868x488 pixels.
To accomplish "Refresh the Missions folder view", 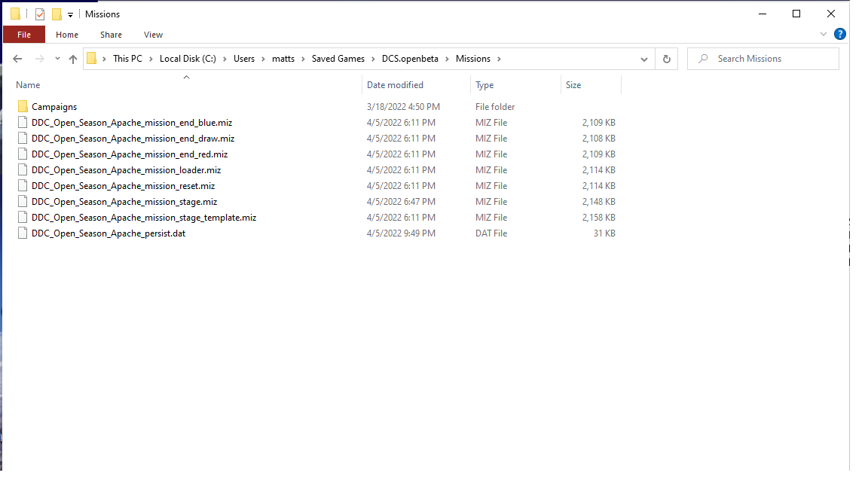I will click(x=667, y=59).
